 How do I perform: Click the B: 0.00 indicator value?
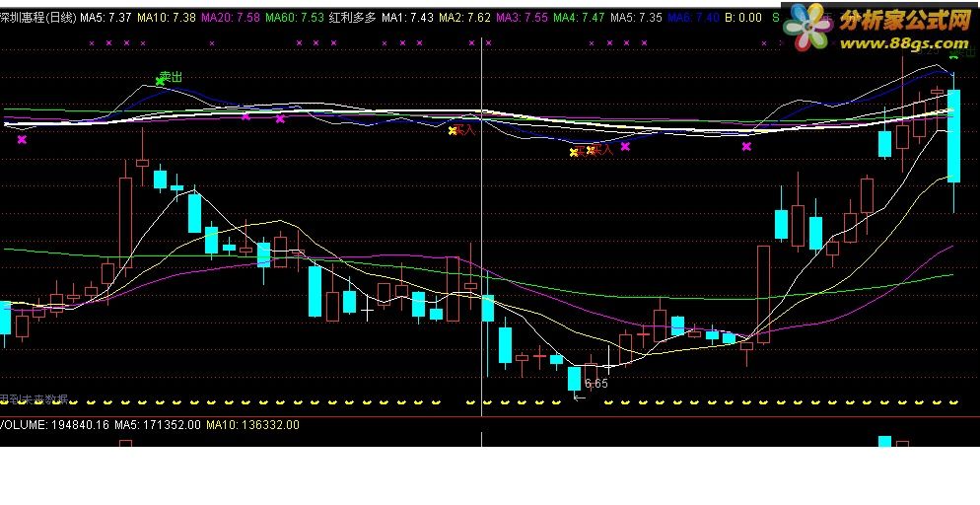tap(743, 18)
